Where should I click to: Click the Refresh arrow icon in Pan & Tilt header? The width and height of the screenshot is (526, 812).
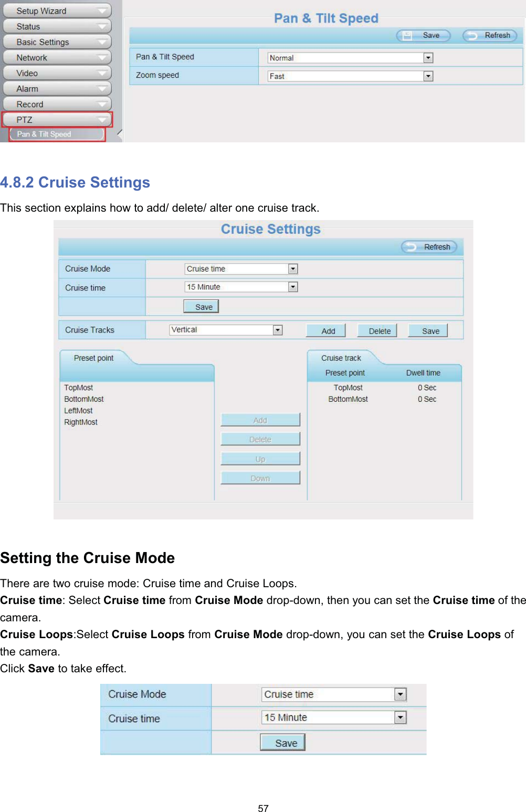coord(472,35)
